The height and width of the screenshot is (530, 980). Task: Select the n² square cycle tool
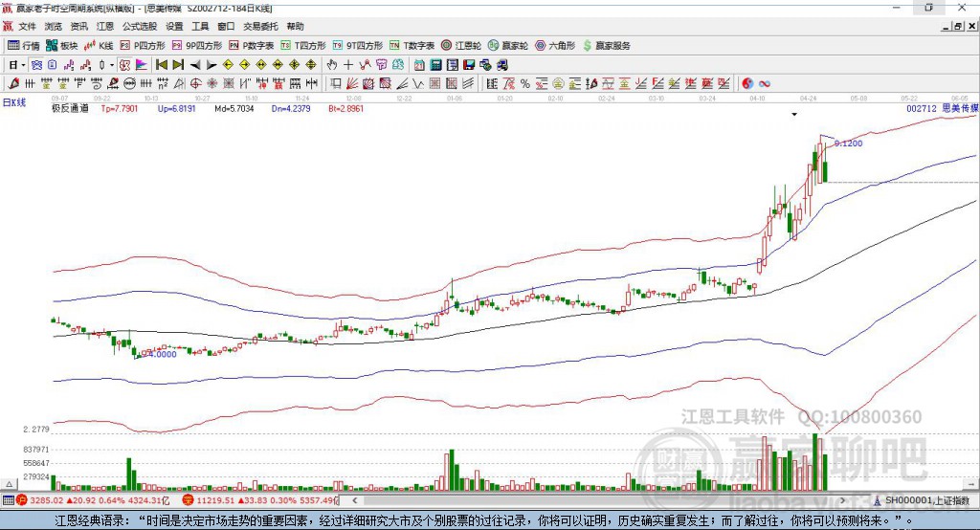click(x=163, y=83)
